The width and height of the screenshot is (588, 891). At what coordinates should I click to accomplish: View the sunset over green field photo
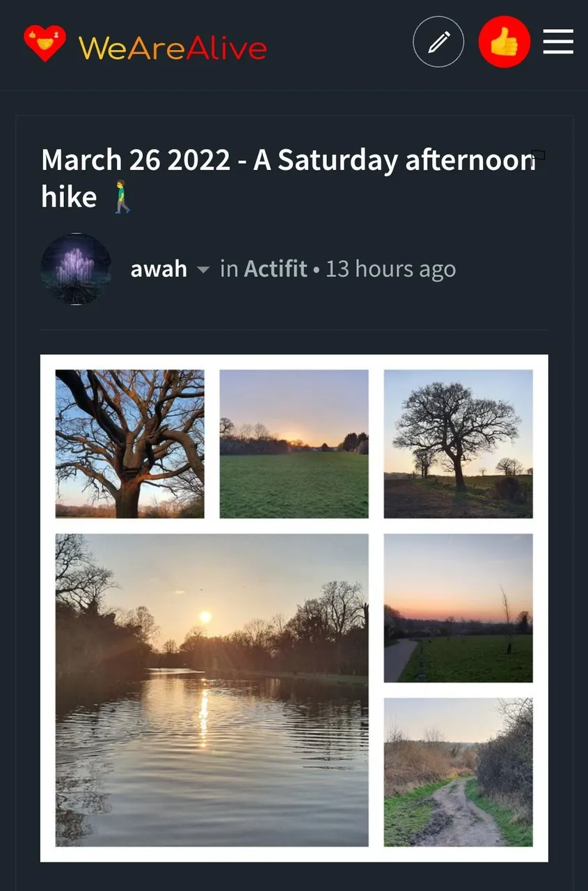pos(294,444)
